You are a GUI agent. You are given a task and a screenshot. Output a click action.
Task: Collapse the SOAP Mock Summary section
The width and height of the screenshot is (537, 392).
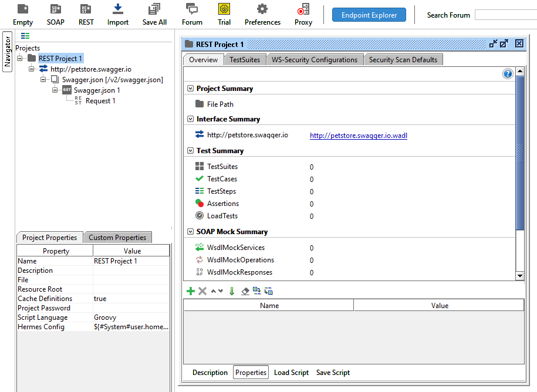click(x=190, y=232)
